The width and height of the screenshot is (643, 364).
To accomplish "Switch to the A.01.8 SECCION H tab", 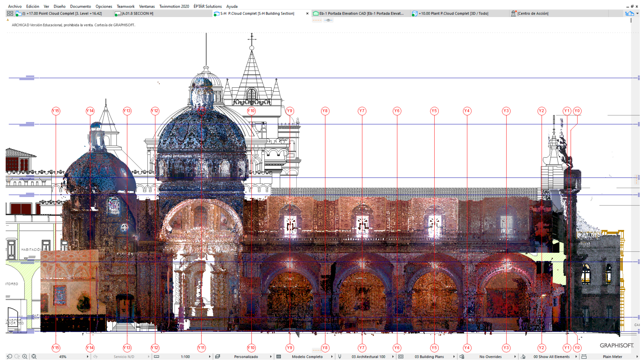I will tap(137, 14).
